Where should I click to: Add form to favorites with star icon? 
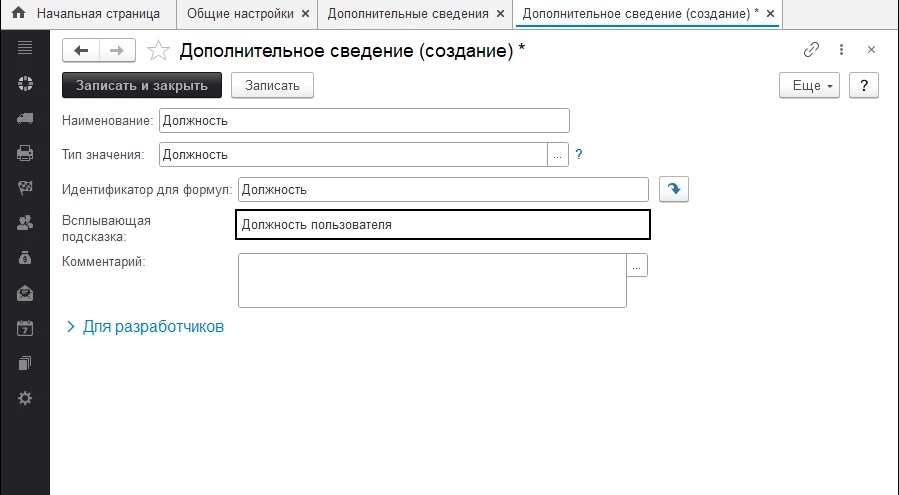pos(157,50)
